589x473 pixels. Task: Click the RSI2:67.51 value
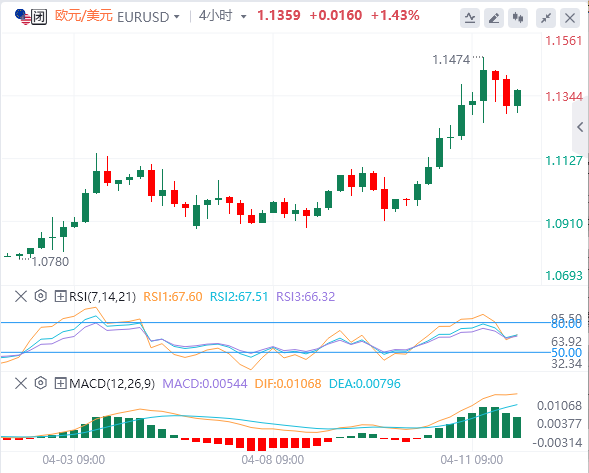click(x=239, y=297)
